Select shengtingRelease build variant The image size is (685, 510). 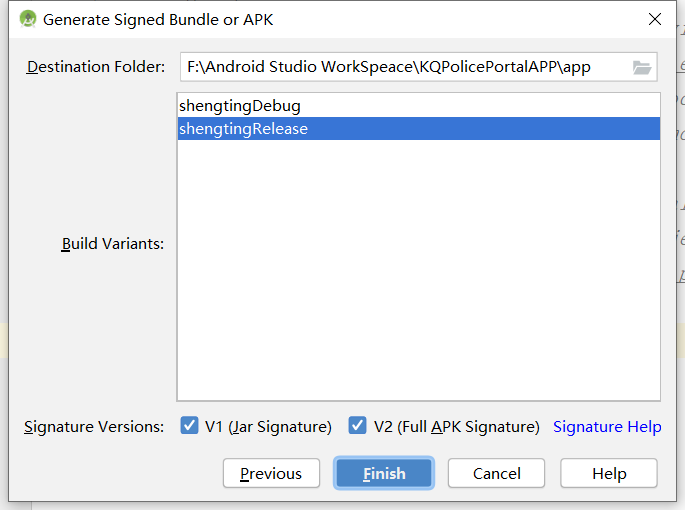click(x=419, y=128)
